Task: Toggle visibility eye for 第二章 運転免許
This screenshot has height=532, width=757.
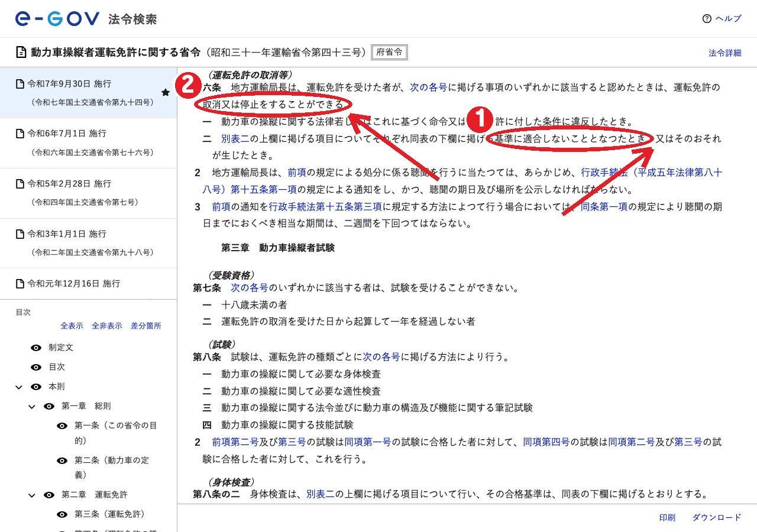Action: click(49, 495)
